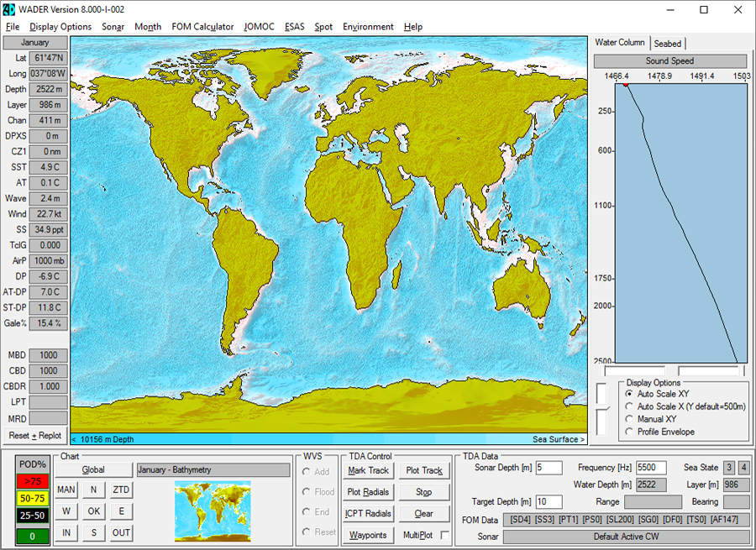Image resolution: width=756 pixels, height=550 pixels.
Task: Pan chart north with N button
Action: point(93,490)
